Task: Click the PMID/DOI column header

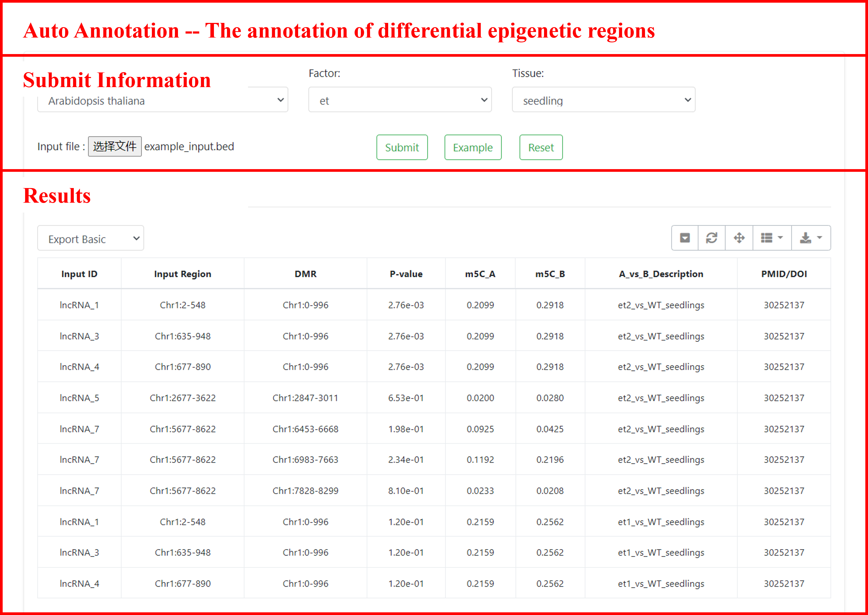Action: coord(784,274)
